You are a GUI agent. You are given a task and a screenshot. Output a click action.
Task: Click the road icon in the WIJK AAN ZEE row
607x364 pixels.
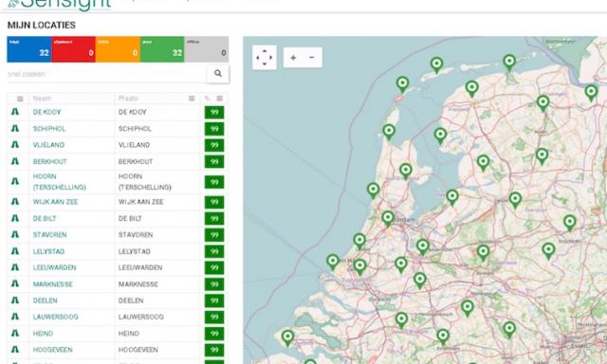pos(15,202)
